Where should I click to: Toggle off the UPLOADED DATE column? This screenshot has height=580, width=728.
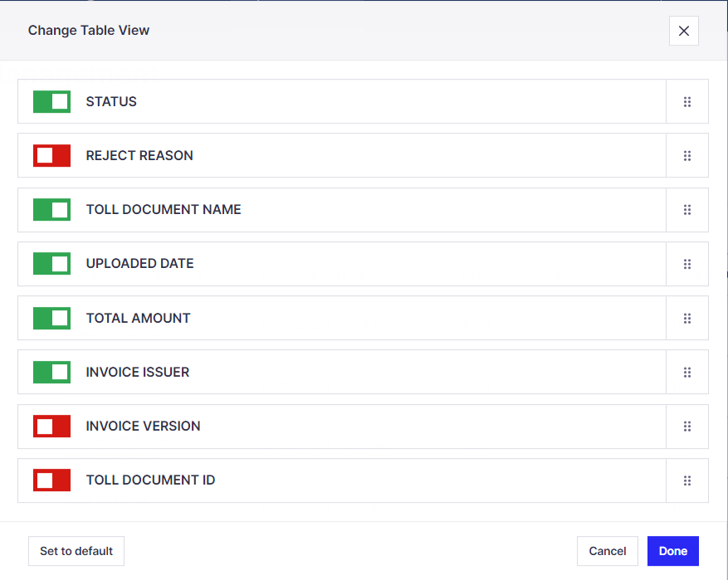pyautogui.click(x=51, y=264)
